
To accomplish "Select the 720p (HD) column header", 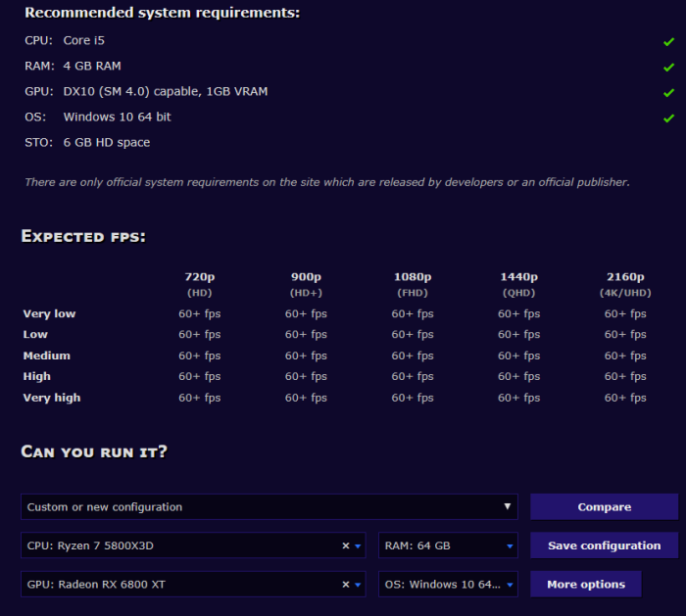I will click(200, 284).
